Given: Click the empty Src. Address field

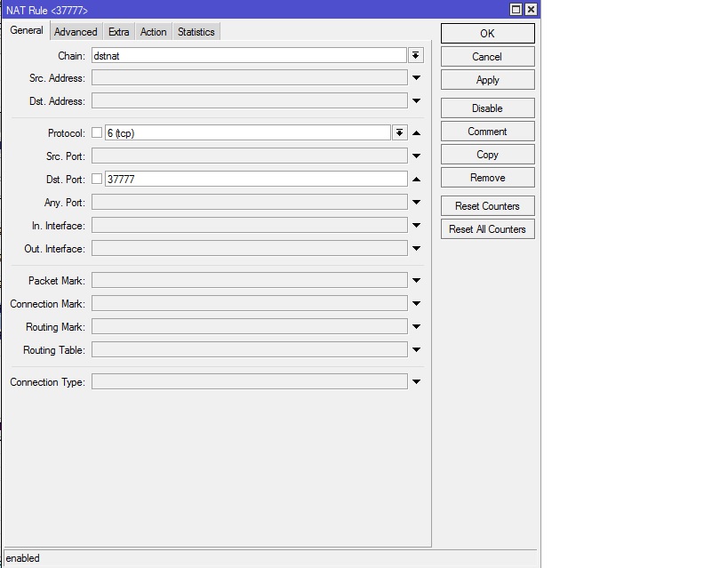Looking at the screenshot, I should (249, 77).
